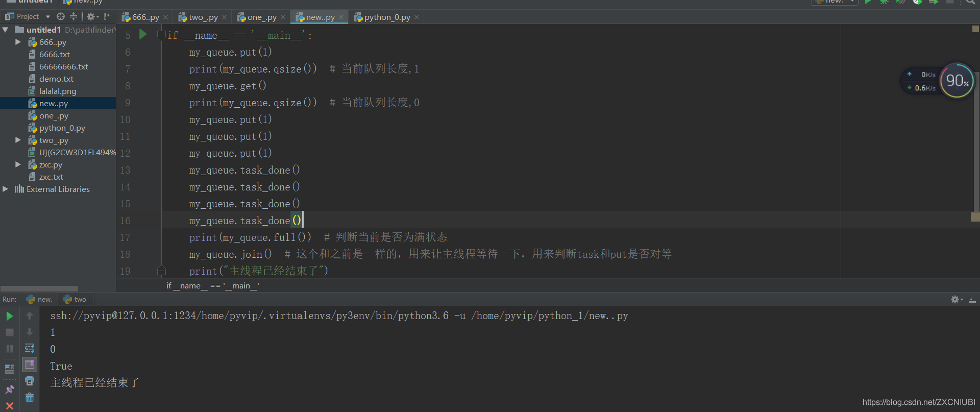Click the ssh interpreter path link
Viewport: 980px width, 412px height.
click(x=339, y=316)
